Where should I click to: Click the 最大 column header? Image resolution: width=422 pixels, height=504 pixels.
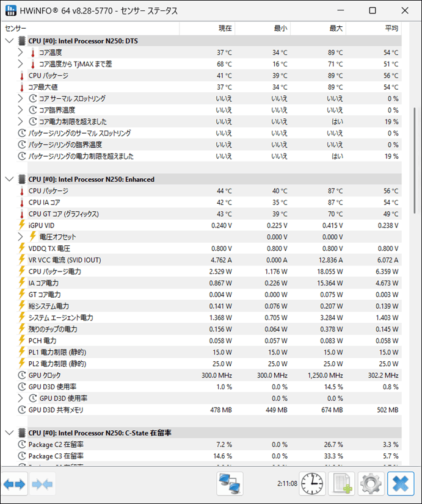click(318, 28)
